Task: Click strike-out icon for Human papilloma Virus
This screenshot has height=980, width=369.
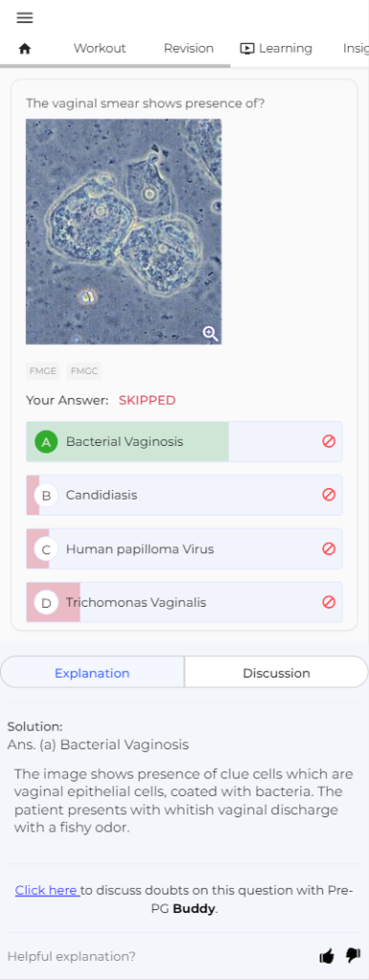Action: tap(329, 548)
